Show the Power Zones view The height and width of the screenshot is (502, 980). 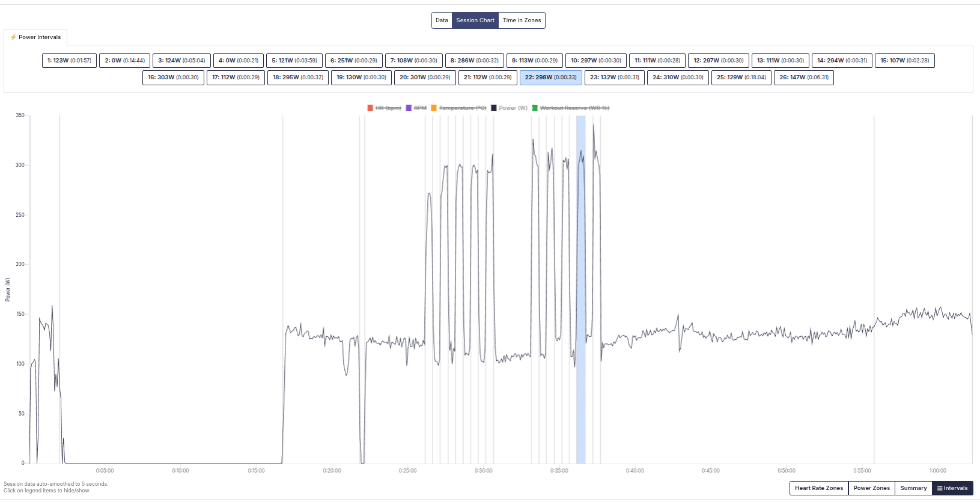point(871,488)
